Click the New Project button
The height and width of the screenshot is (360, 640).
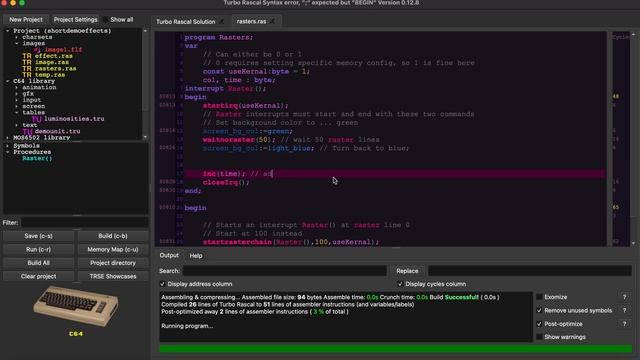[x=26, y=20]
